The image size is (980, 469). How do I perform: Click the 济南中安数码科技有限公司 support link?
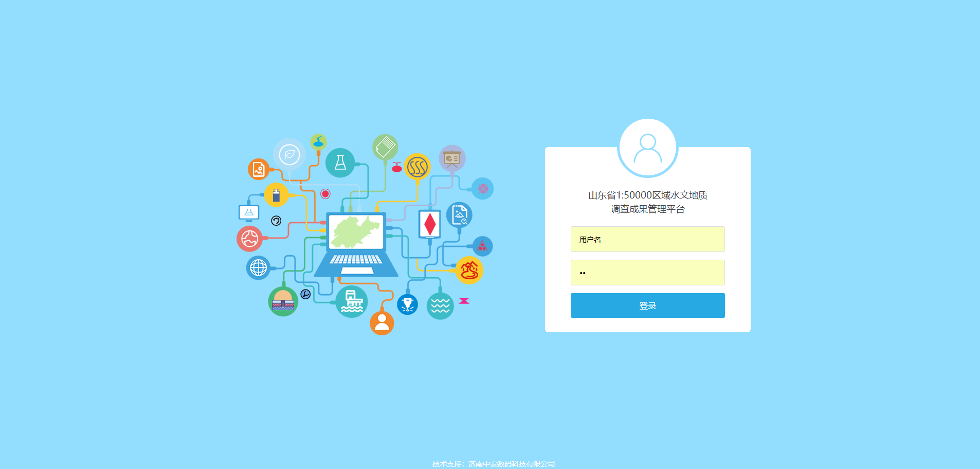[x=512, y=463]
